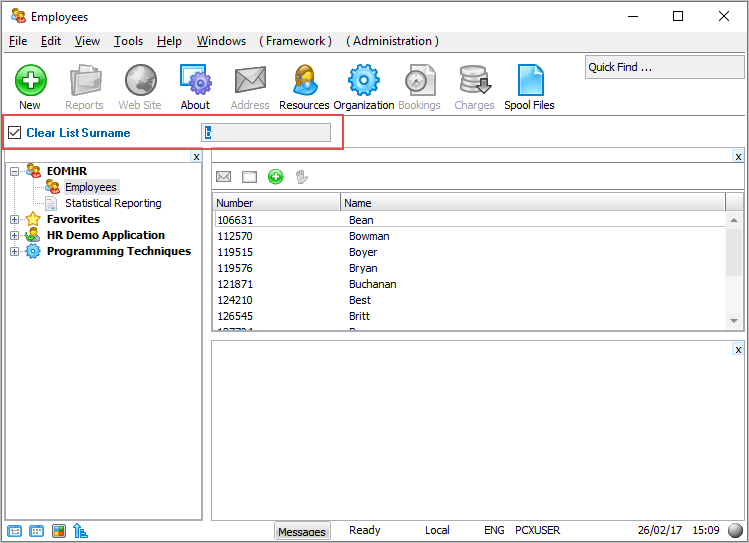Screen dimensions: 749x543
Task: Uncheck the Clear List checkbox
Action: (x=15, y=132)
